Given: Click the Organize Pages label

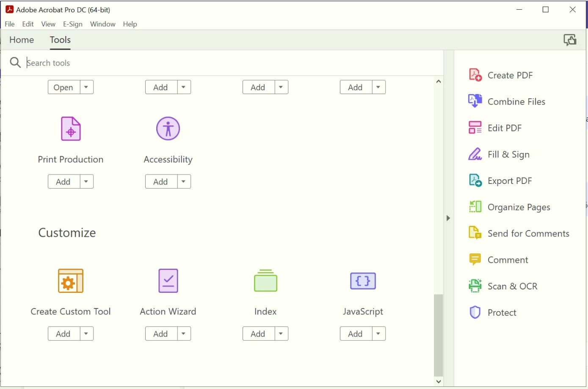Looking at the screenshot, I should [519, 207].
